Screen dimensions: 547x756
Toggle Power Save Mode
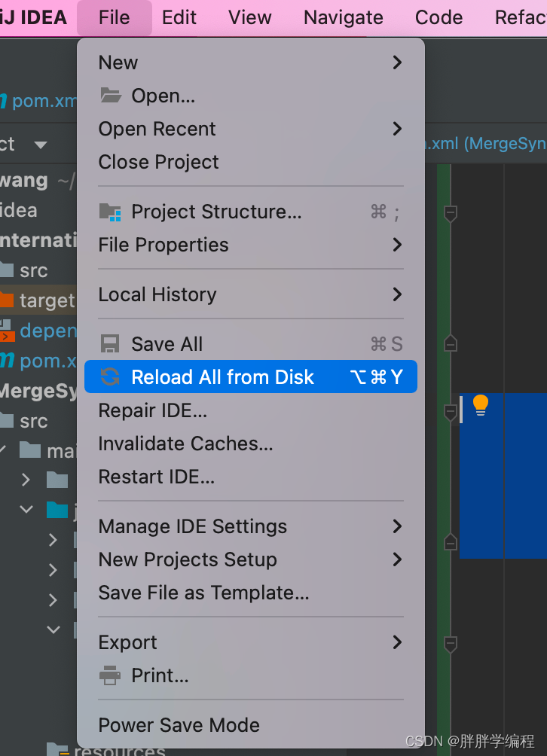coord(179,725)
